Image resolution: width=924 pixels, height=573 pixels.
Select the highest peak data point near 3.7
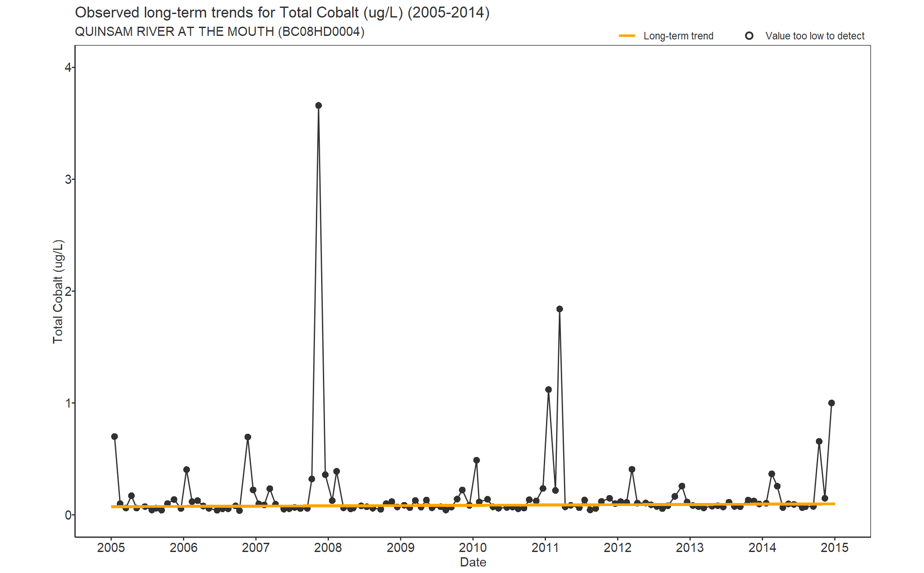click(x=318, y=105)
